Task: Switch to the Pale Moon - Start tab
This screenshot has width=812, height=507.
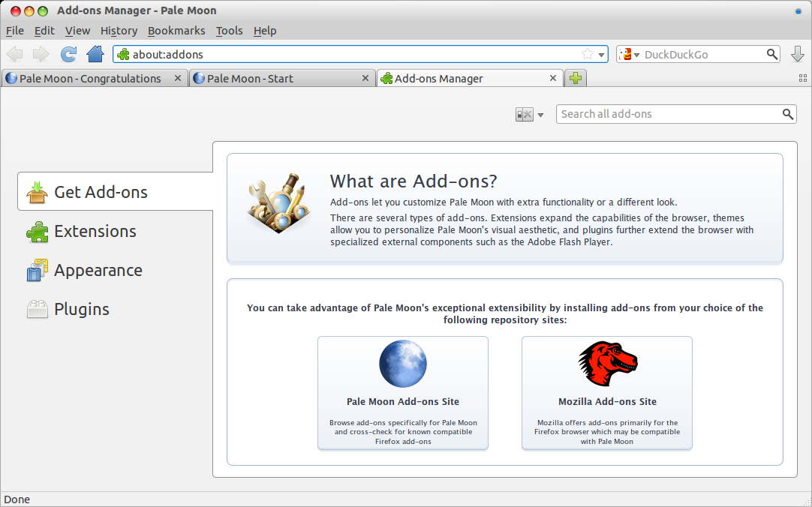Action: [282, 78]
